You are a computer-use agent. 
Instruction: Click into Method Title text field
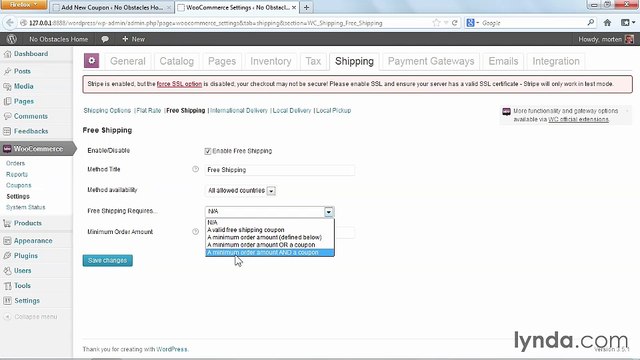(279, 170)
